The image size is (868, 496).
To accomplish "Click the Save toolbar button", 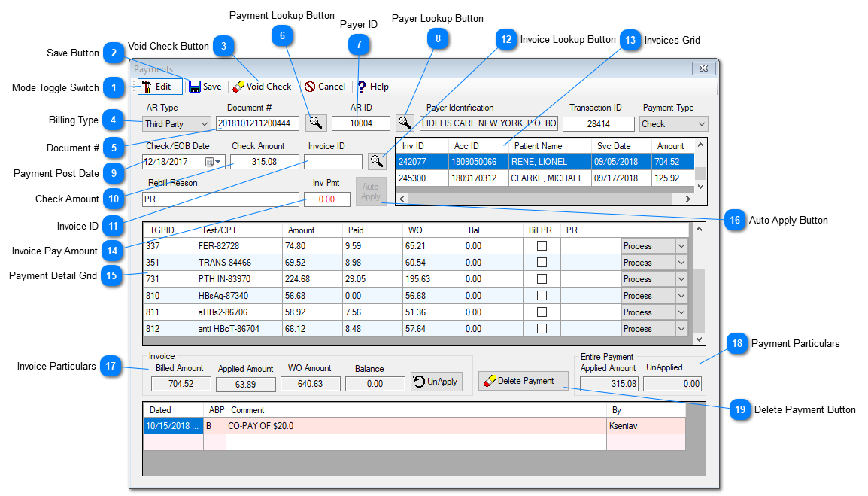I will pyautogui.click(x=205, y=87).
